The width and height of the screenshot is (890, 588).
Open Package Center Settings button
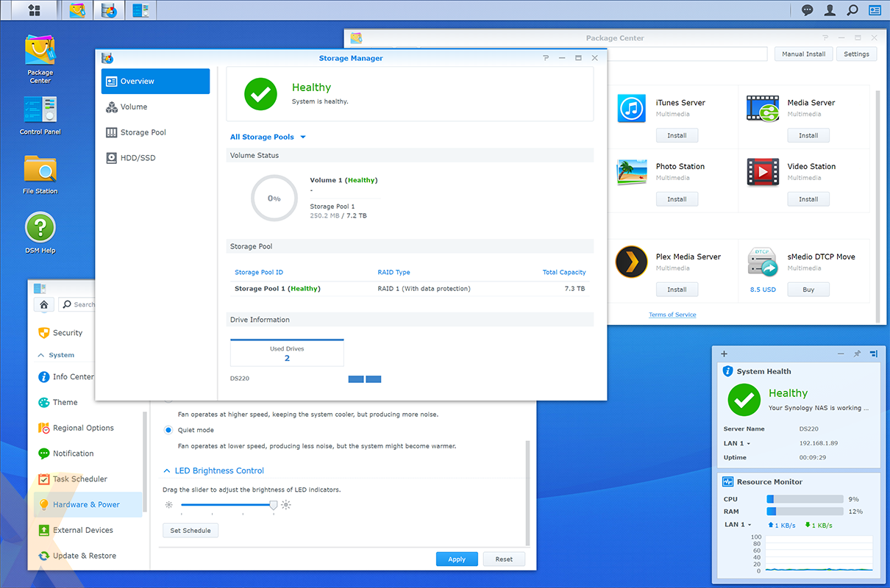pyautogui.click(x=856, y=54)
